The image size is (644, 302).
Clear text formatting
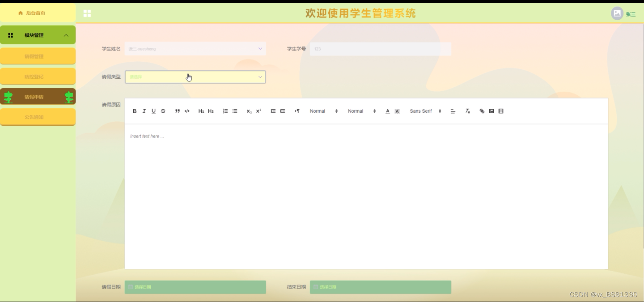467,111
